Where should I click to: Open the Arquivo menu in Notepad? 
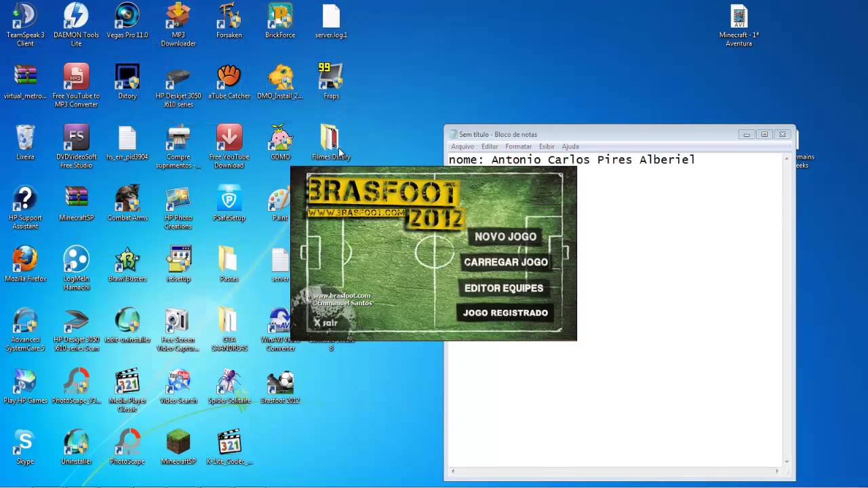click(462, 146)
